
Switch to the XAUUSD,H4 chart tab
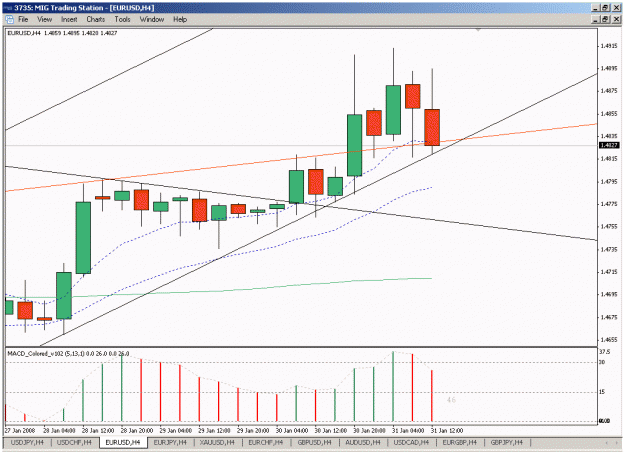217,442
